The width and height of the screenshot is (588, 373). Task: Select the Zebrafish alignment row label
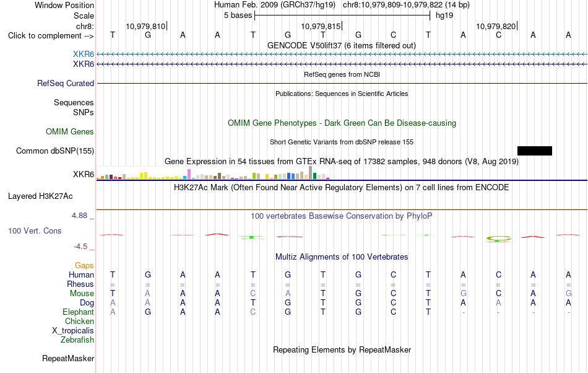[77, 340]
